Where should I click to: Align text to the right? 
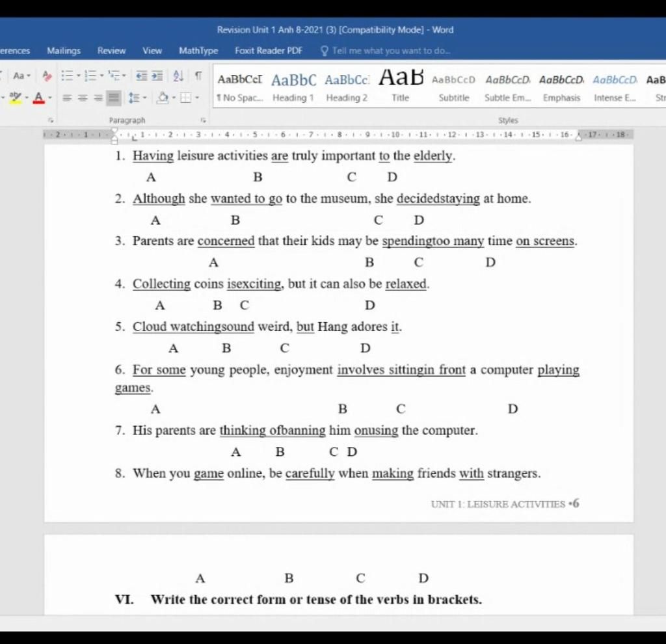click(x=98, y=98)
